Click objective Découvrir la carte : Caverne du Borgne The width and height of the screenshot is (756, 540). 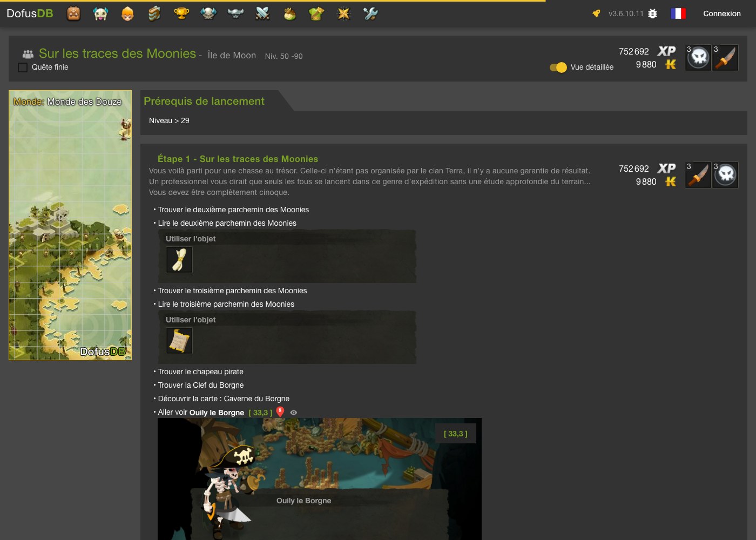224,399
